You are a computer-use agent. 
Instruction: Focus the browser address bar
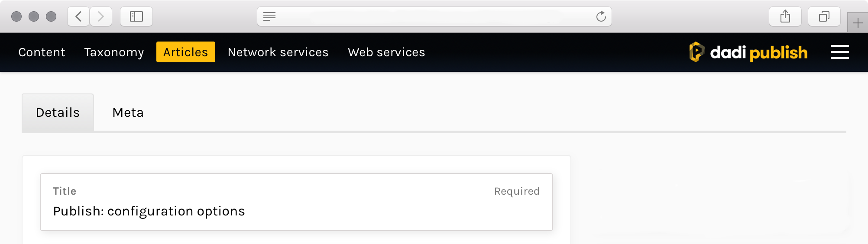click(x=433, y=16)
